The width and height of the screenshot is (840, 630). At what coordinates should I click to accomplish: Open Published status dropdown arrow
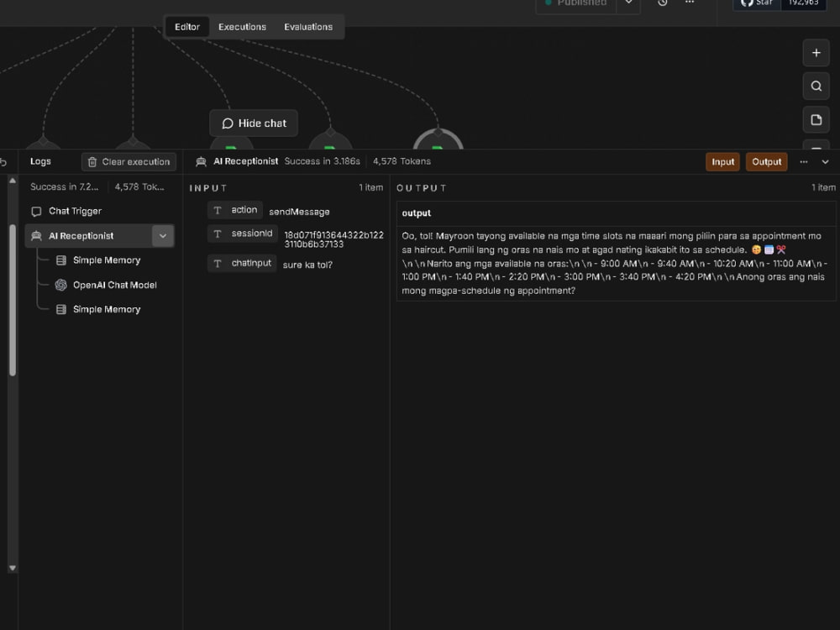point(628,3)
